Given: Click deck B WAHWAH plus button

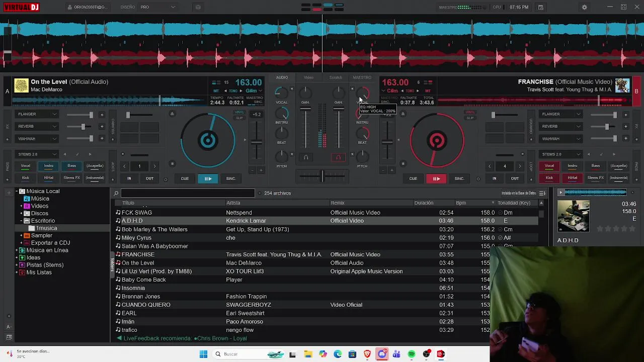Looking at the screenshot, I should [x=625, y=139].
